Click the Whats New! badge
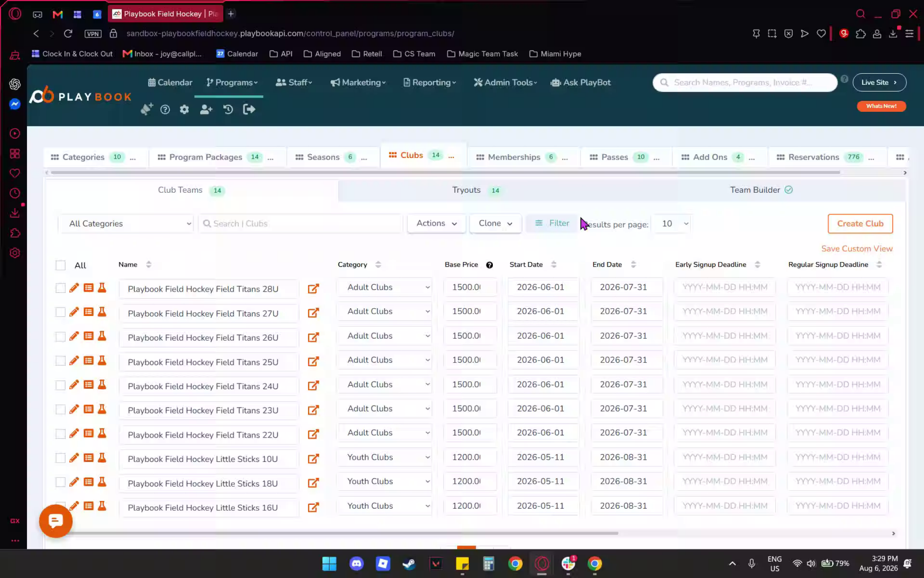This screenshot has width=924, height=578. coord(881,106)
